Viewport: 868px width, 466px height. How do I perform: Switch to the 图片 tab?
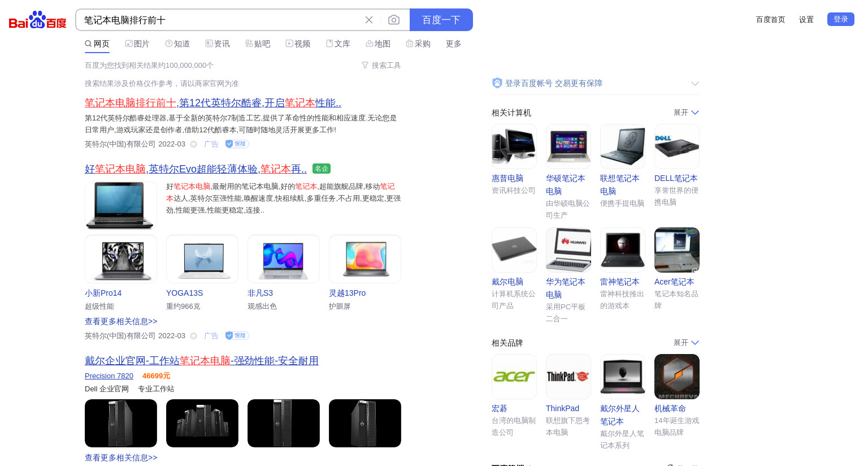[137, 44]
